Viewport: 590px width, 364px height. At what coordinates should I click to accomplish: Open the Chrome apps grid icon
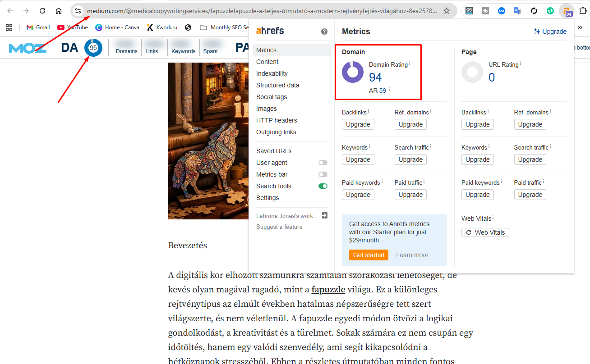coord(9,27)
